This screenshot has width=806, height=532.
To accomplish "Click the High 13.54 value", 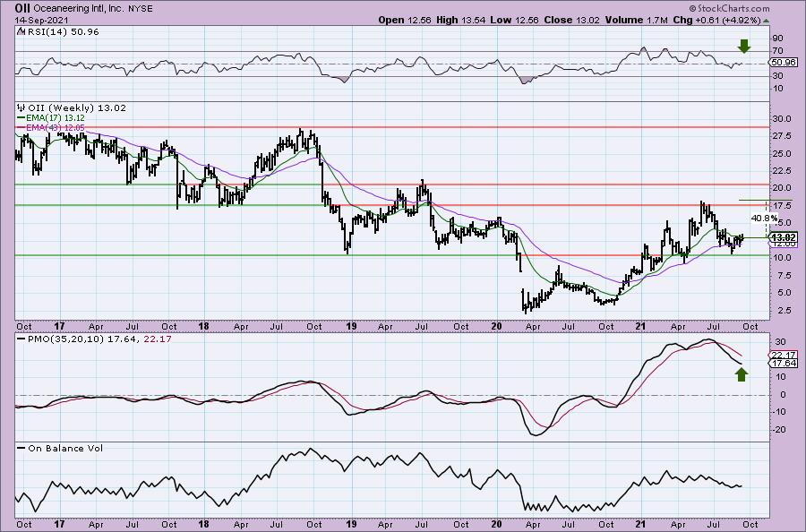I will (459, 20).
